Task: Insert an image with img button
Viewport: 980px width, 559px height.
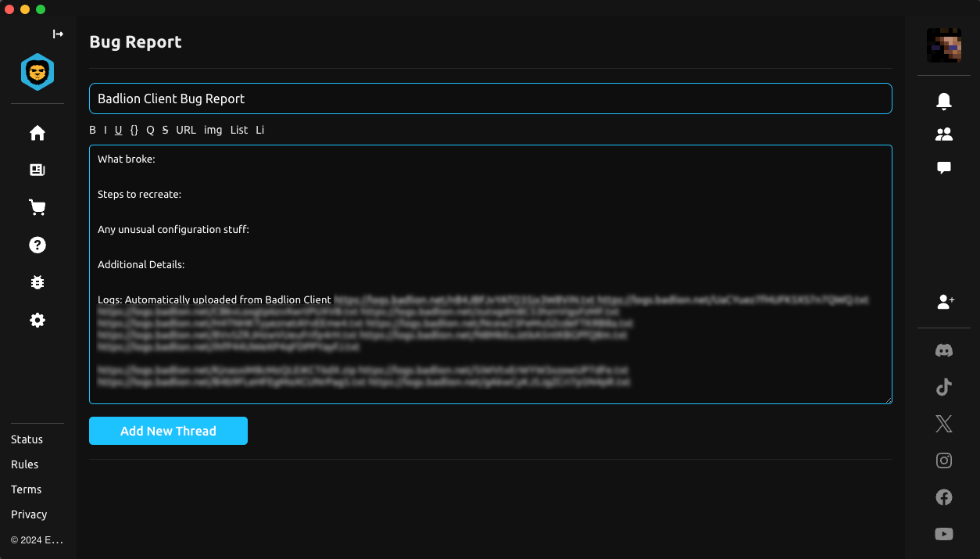Action: point(213,130)
